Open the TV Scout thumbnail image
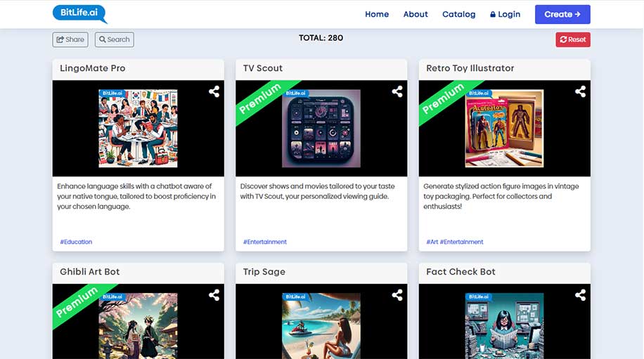Screen dimensions: 644x359 (321, 129)
